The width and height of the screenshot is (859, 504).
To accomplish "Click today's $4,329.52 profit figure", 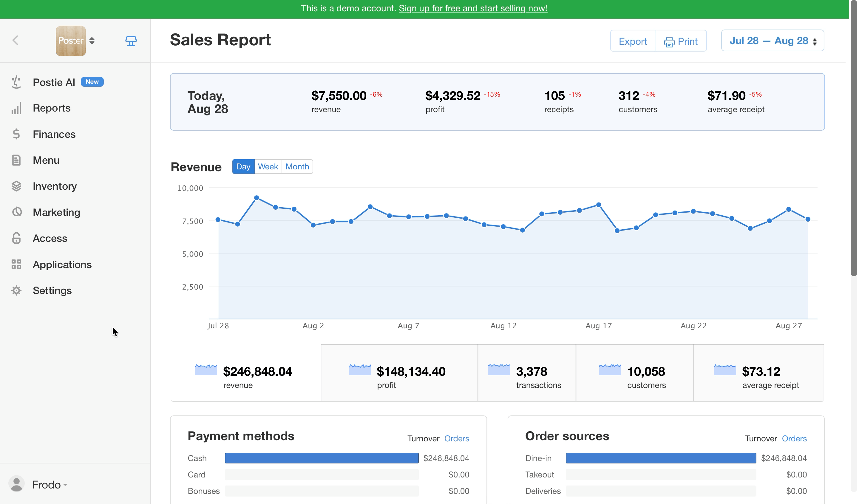I will (x=453, y=96).
